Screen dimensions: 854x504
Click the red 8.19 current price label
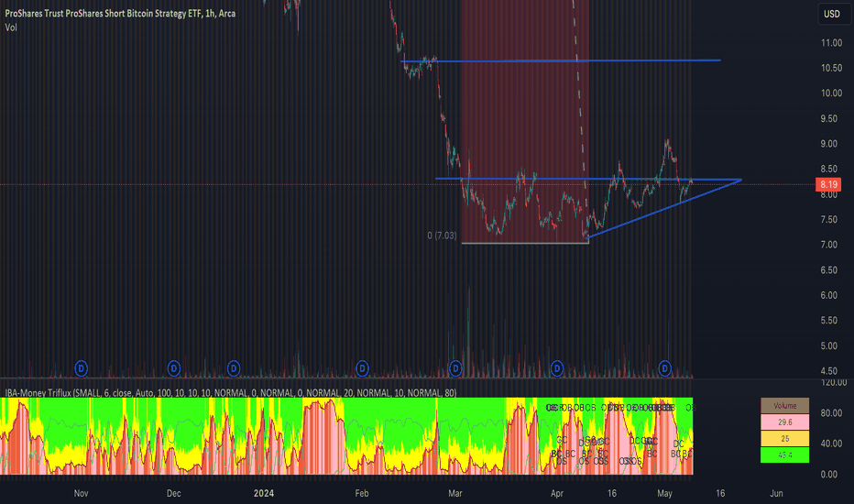[x=828, y=185]
